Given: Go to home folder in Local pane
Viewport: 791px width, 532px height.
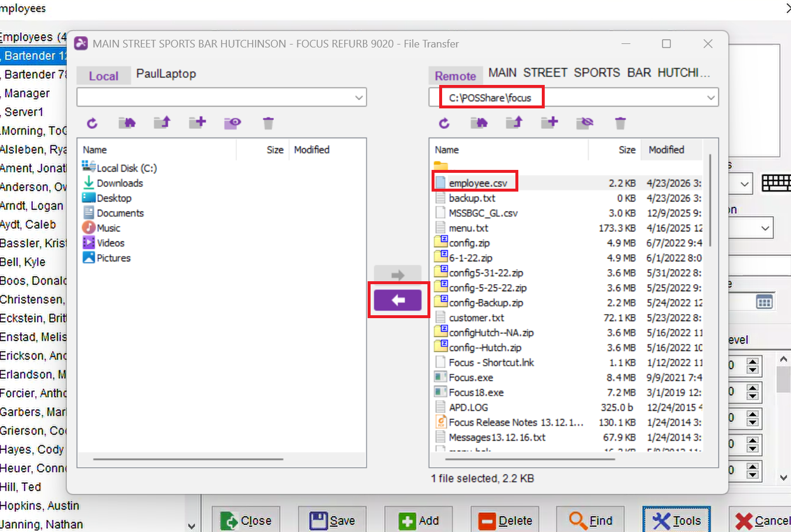Looking at the screenshot, I should point(127,122).
